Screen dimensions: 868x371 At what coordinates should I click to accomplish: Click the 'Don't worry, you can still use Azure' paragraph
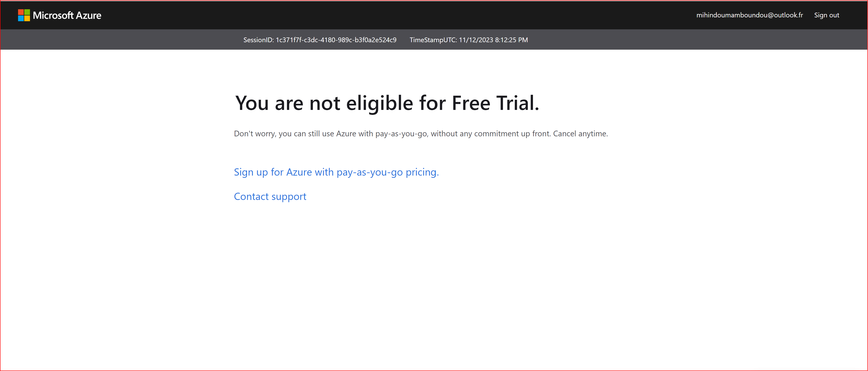(x=421, y=134)
